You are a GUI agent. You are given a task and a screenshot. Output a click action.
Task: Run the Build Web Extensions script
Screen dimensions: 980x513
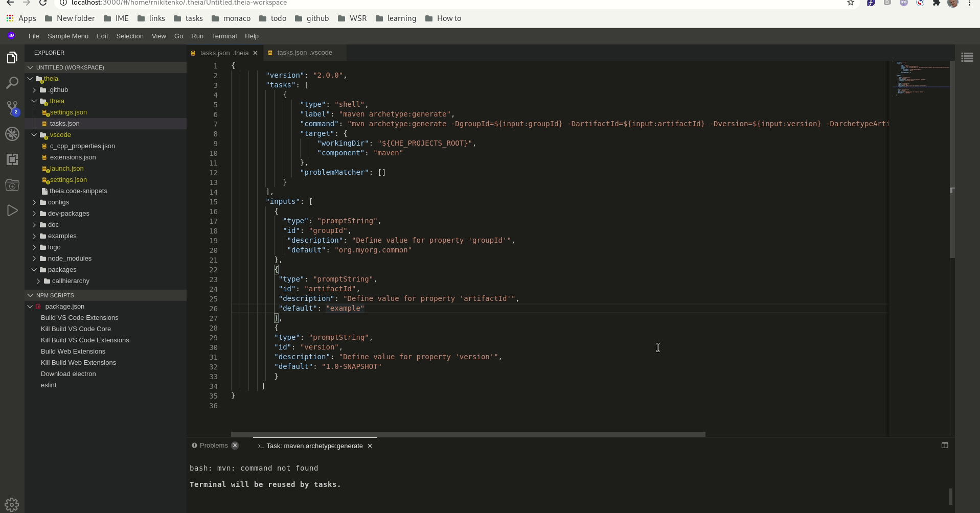tap(73, 352)
